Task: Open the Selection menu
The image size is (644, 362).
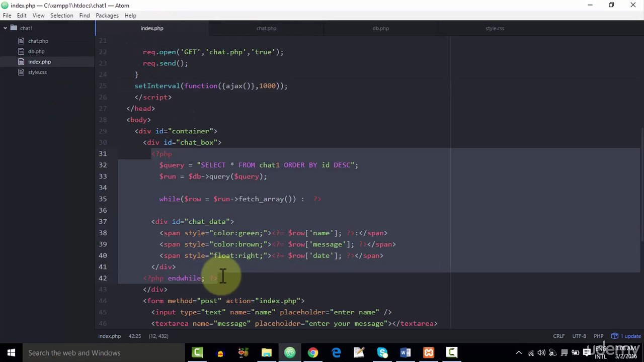Action: tap(61, 16)
